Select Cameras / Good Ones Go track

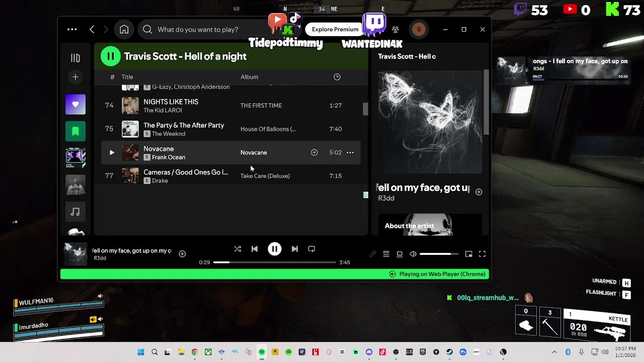[186, 172]
